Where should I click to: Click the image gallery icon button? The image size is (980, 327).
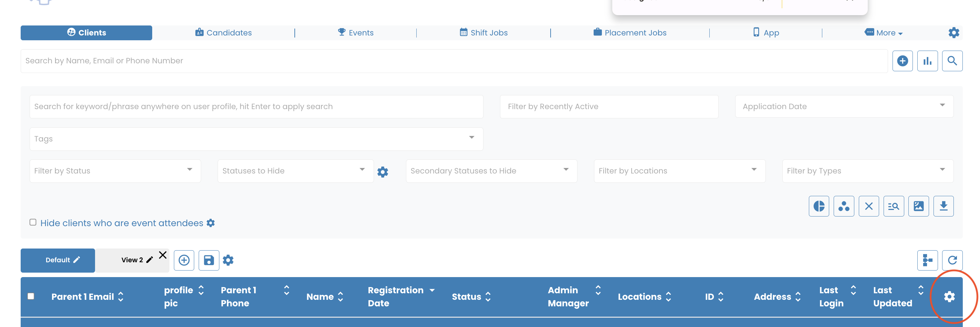[918, 206]
